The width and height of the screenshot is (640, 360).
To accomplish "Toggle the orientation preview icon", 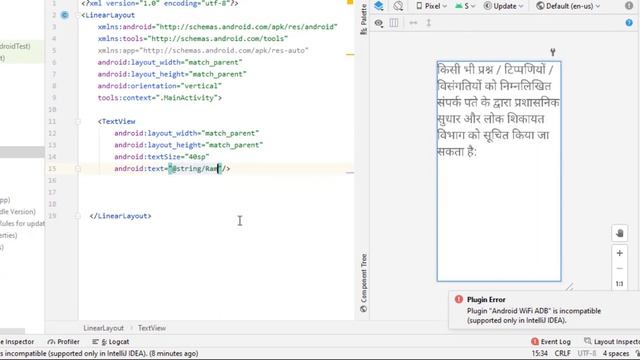I will (x=398, y=6).
